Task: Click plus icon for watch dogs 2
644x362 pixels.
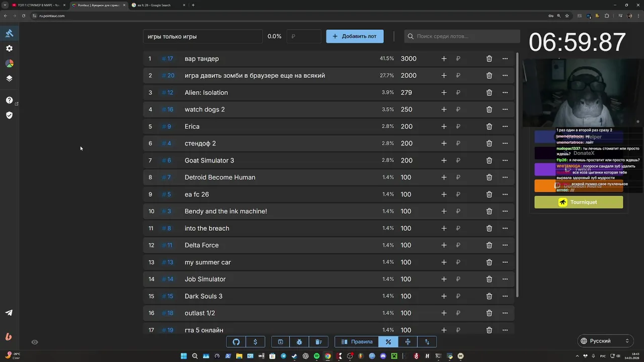Action: click(x=444, y=110)
